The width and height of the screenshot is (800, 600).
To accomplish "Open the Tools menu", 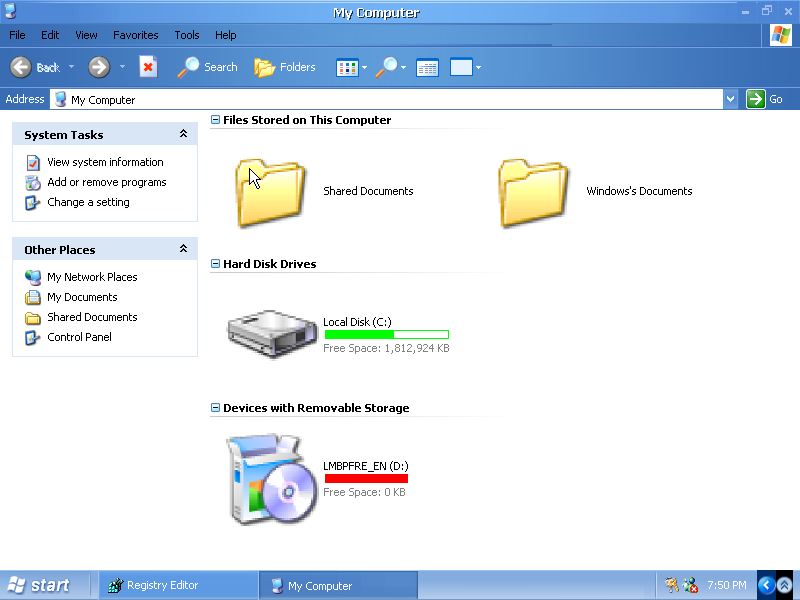I will coord(187,35).
